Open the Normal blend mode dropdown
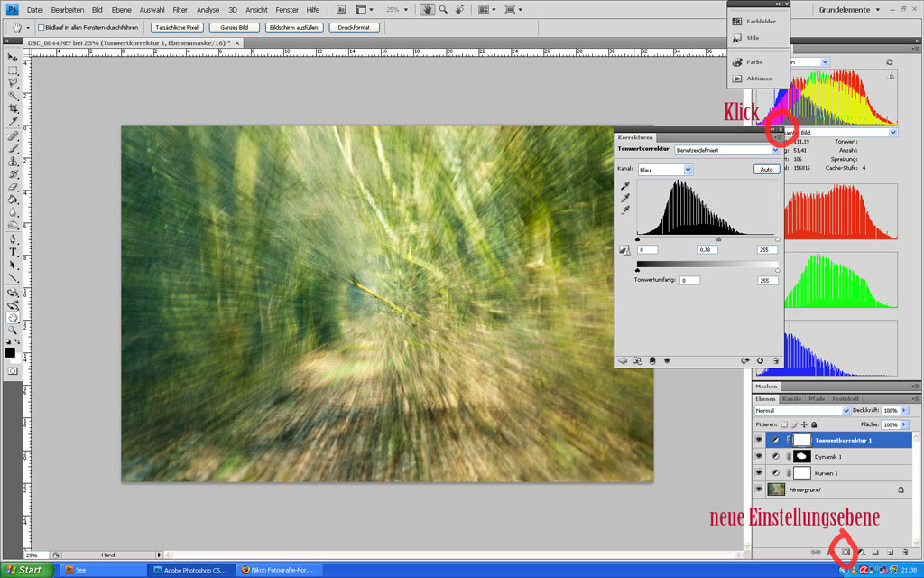Screen dimensions: 924x578 pos(802,411)
